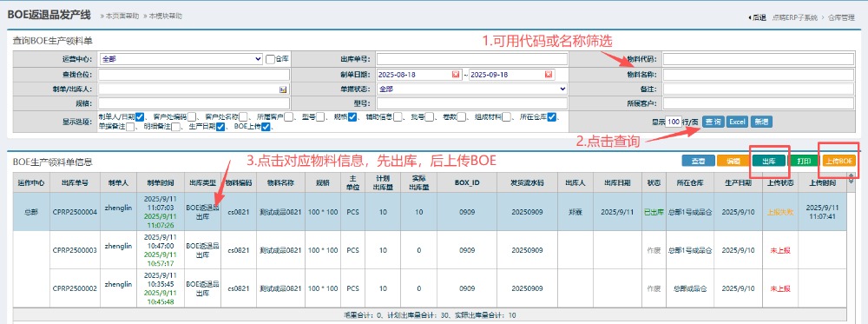Viewport: 868px width, 324px height.
Task: Click the 打印 print button
Action: [x=803, y=162]
